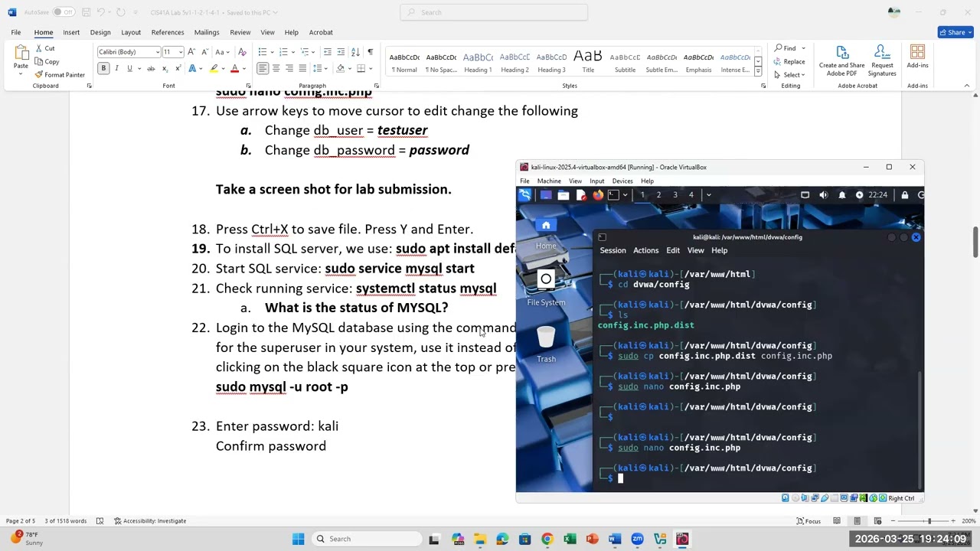Open the Find dropdown arrow
The image size is (980, 551).
pos(803,48)
